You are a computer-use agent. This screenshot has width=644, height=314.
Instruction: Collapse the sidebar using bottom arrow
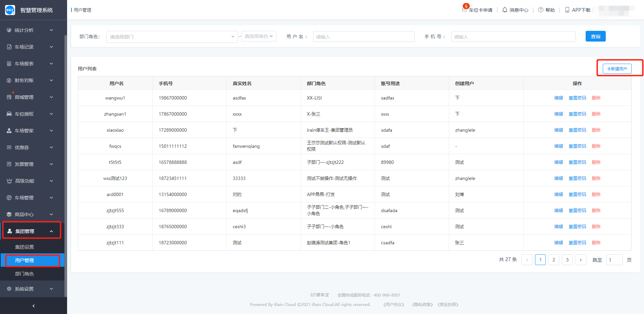34,306
